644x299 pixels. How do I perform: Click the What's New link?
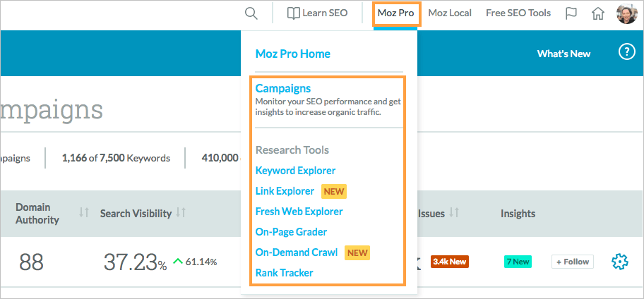pyautogui.click(x=563, y=54)
